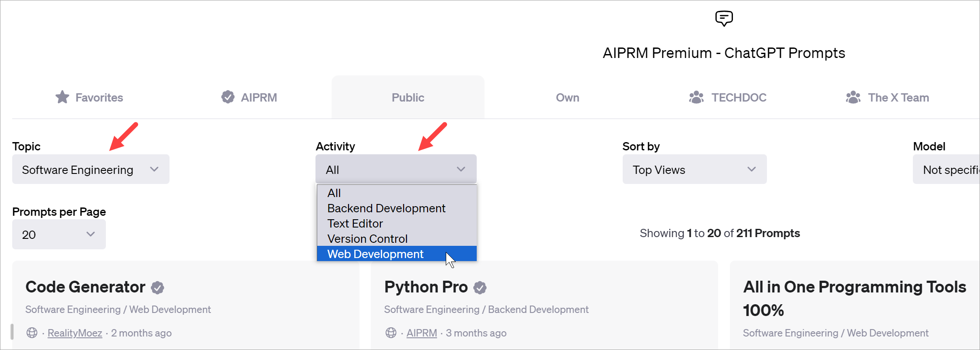Choose Backend Development in Activity list

click(x=386, y=208)
